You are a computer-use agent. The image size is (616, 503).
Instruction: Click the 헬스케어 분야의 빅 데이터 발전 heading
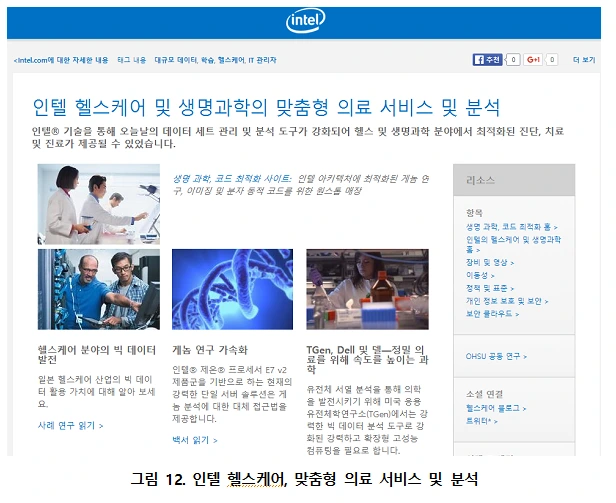[97, 354]
